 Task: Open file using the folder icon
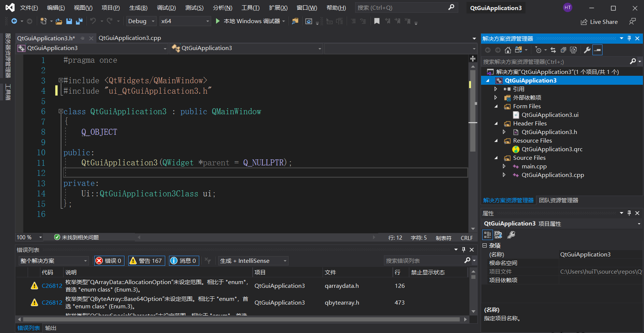pos(59,21)
